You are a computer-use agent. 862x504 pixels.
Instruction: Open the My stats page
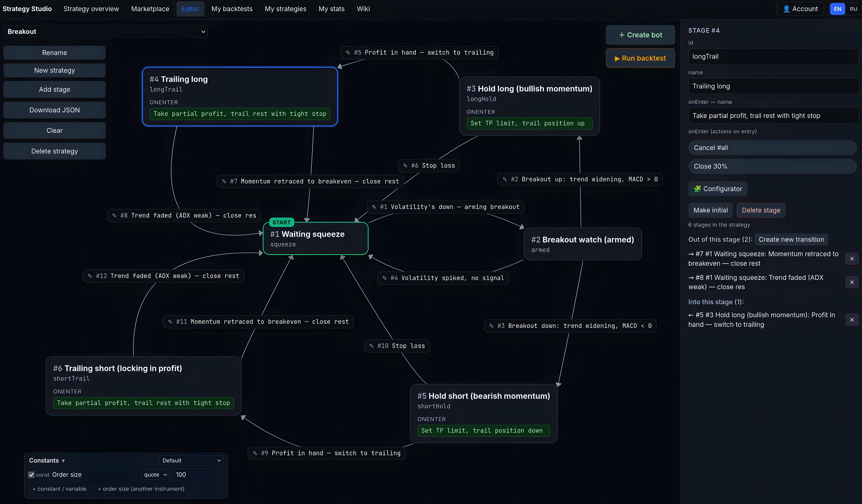pyautogui.click(x=331, y=9)
